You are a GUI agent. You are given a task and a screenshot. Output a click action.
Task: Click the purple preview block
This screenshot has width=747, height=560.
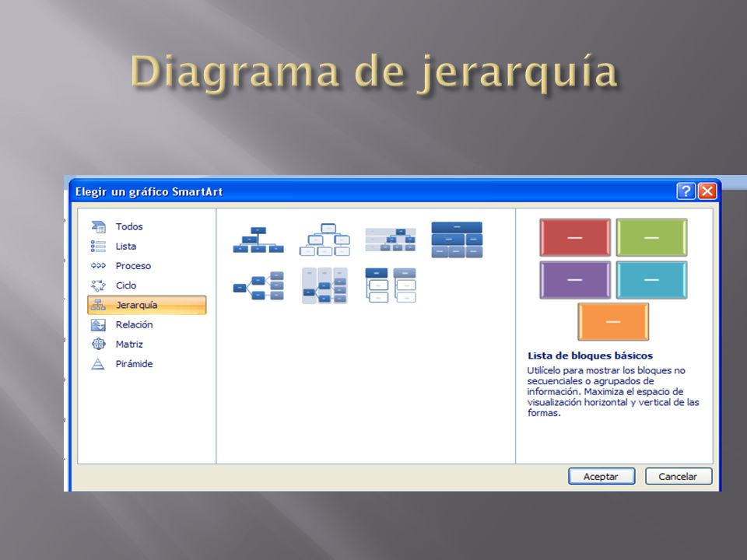(575, 279)
